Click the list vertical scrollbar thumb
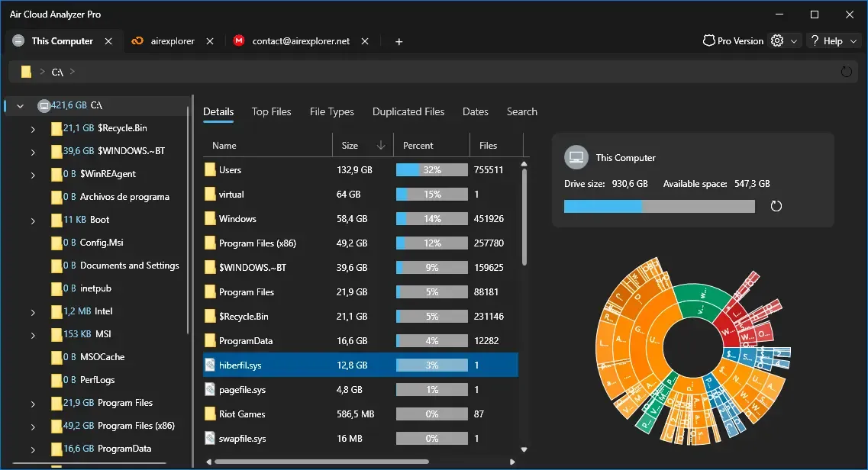 click(x=524, y=217)
